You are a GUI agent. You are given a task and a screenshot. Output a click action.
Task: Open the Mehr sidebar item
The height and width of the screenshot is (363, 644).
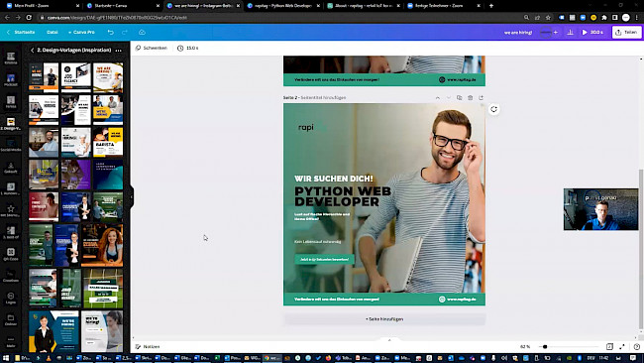(11, 341)
